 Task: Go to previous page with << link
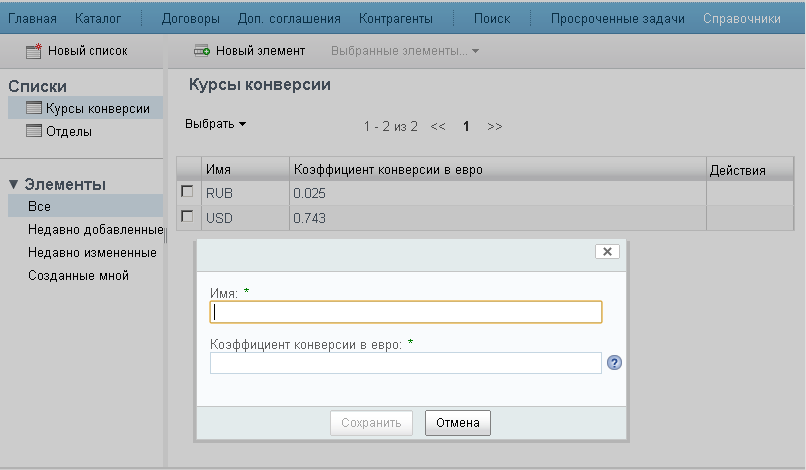pos(438,126)
